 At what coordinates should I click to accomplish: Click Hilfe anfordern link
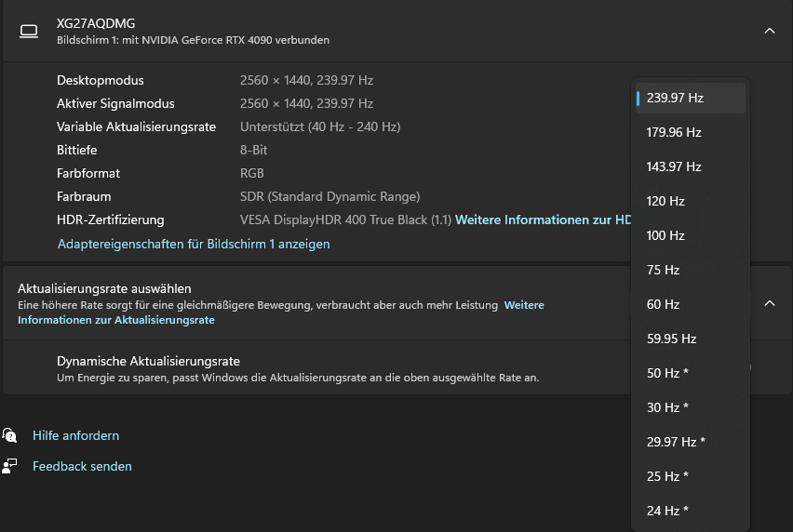point(76,435)
